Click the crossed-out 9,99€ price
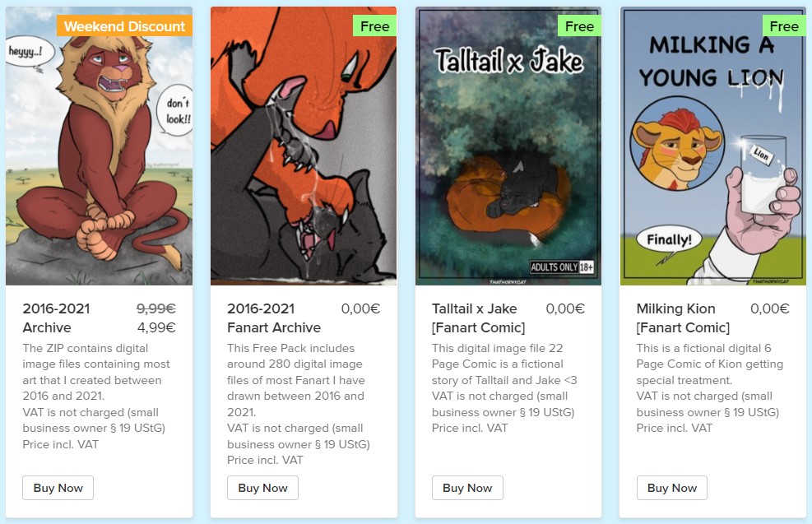 click(155, 308)
